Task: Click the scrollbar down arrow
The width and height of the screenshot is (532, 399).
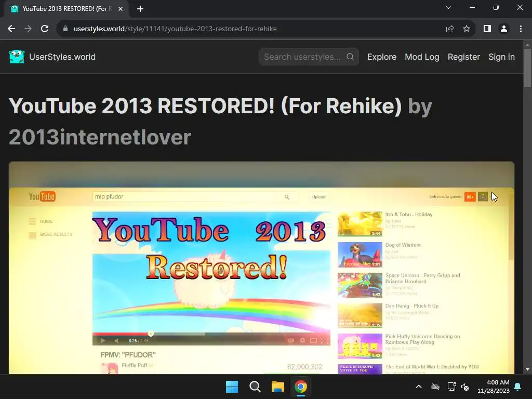Action: tap(527, 369)
